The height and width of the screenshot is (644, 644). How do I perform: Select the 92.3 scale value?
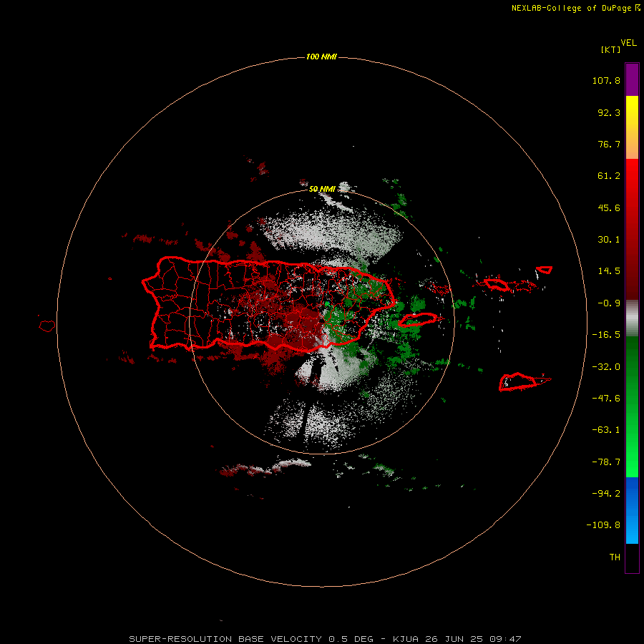pos(609,112)
